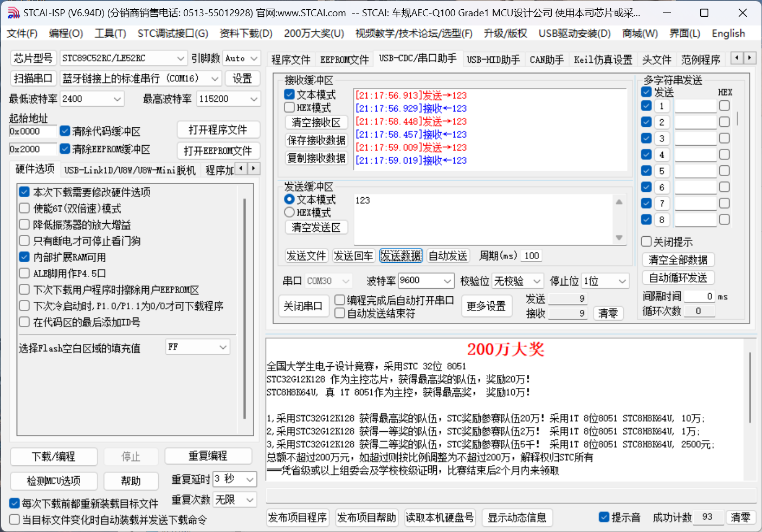
Task: Click the send buffer scroll-down arrow
Action: click(619, 238)
